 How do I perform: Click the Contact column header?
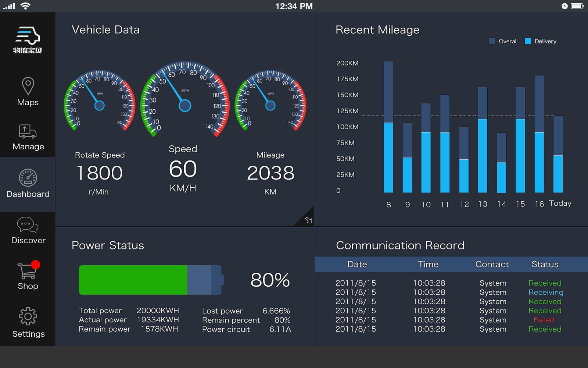pos(492,264)
